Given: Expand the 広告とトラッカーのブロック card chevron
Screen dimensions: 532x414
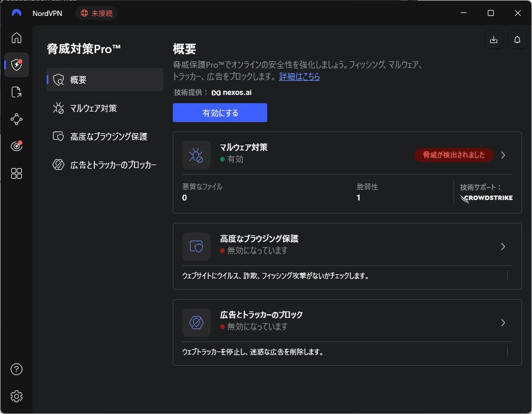Looking at the screenshot, I should [503, 323].
